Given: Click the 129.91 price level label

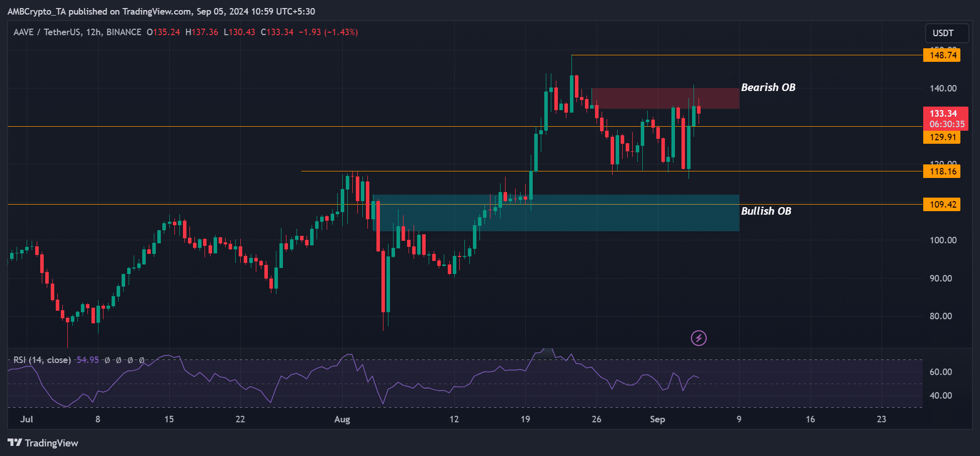Looking at the screenshot, I should coord(942,137).
